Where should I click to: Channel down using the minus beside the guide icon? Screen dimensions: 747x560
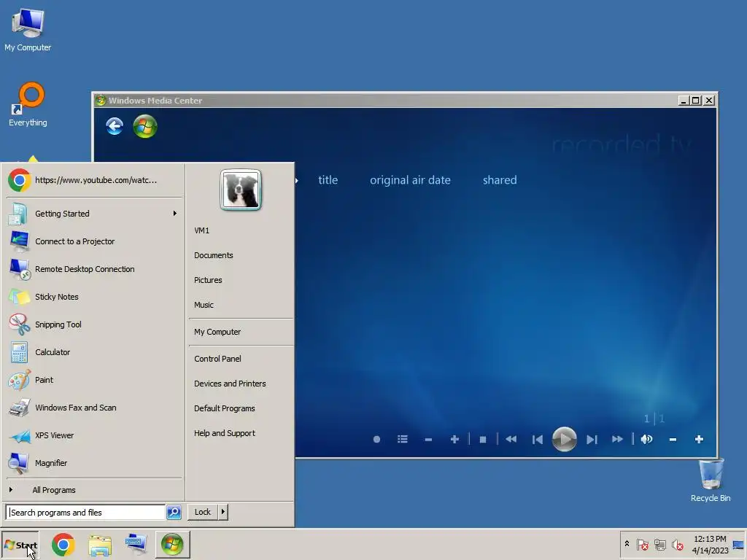[428, 440]
